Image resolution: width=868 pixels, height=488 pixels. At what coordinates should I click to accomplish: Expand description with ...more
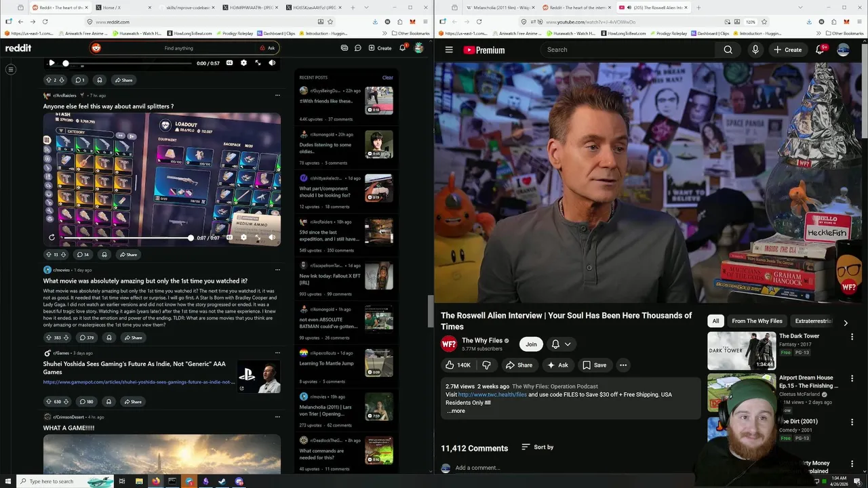[456, 411]
